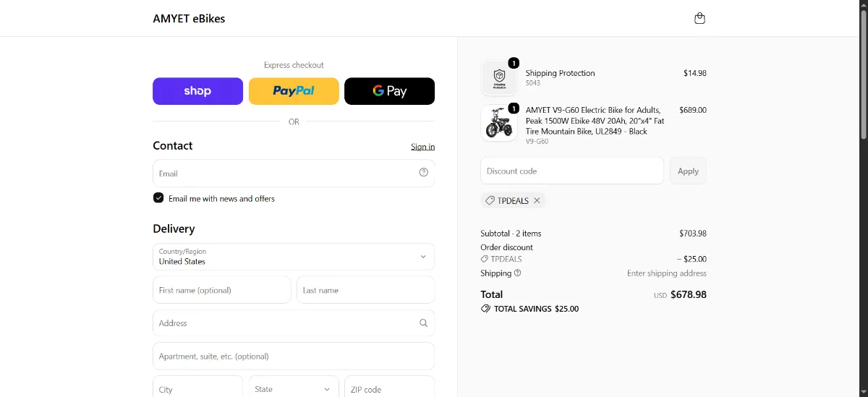Click the Shipping Protection item name
Image resolution: width=868 pixels, height=397 pixels.
560,73
